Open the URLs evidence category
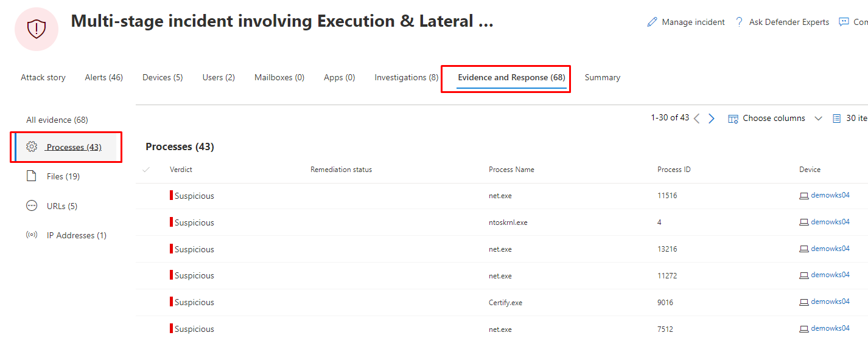The height and width of the screenshot is (341, 868). pyautogui.click(x=61, y=206)
